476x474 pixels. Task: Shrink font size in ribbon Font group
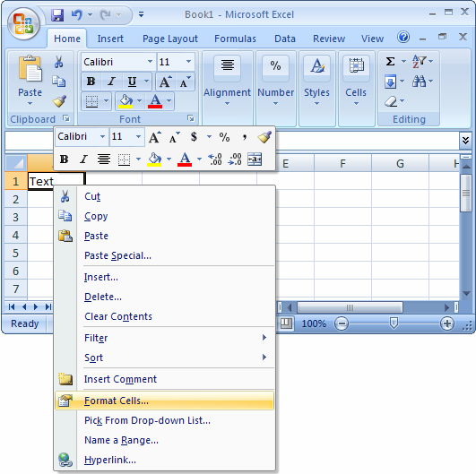(185, 82)
